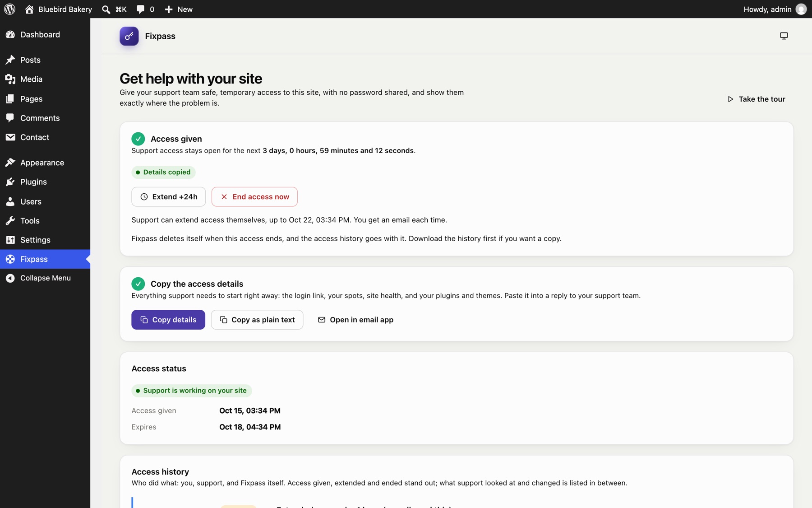This screenshot has width=812, height=508.
Task: Open the search magnifier icon
Action: tap(106, 9)
